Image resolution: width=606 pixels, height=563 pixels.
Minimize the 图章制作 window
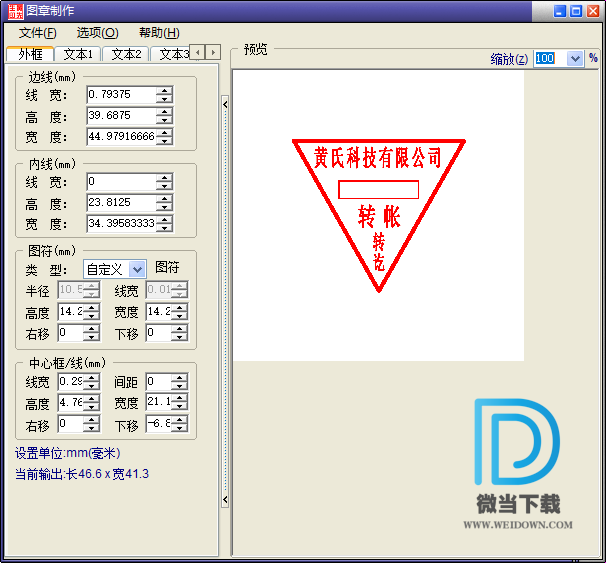coord(559,11)
